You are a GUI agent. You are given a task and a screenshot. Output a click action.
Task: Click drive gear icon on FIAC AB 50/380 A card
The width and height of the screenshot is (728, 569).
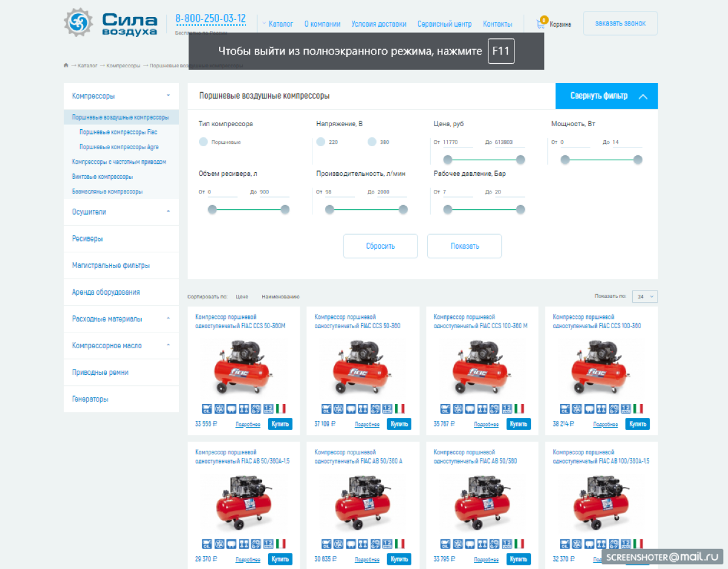coord(376,544)
